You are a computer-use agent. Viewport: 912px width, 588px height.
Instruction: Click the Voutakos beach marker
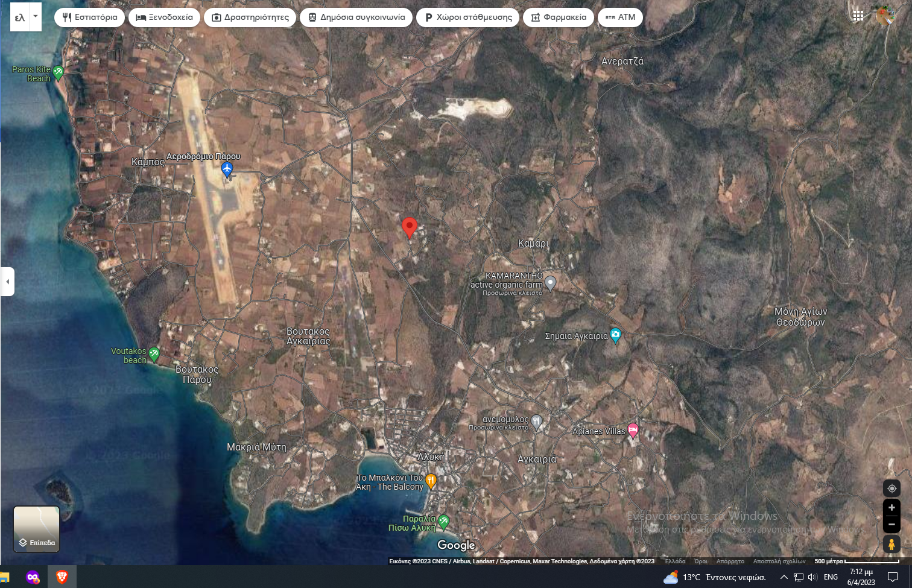point(154,354)
